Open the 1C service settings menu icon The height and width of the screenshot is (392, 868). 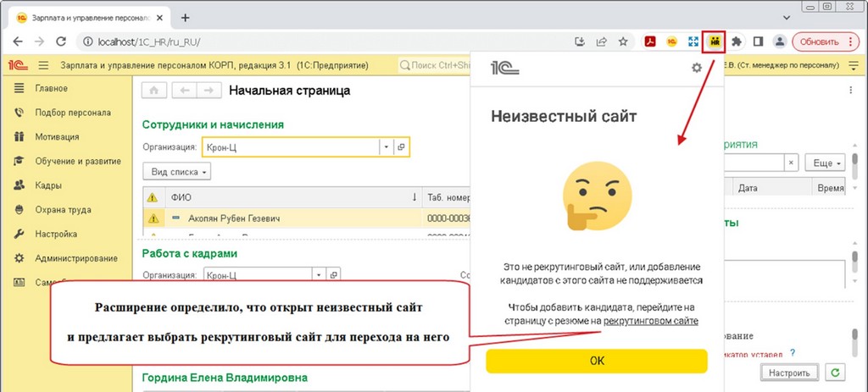click(x=853, y=66)
